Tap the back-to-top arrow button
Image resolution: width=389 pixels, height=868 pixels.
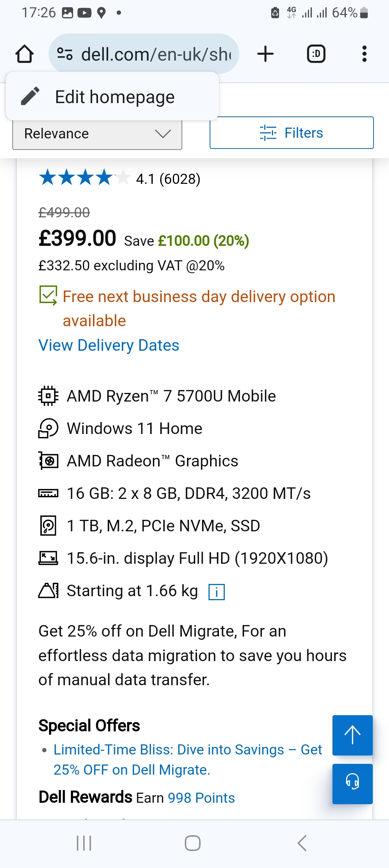click(352, 735)
